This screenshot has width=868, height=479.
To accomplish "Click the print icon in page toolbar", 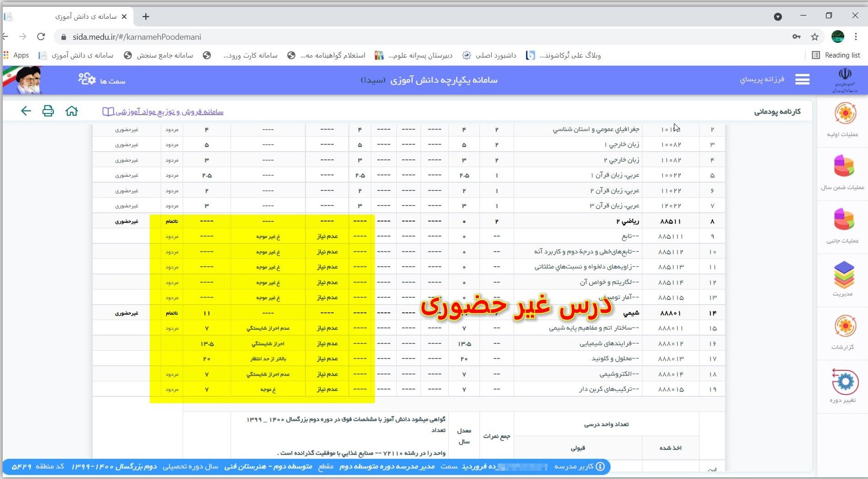I will pyautogui.click(x=48, y=111).
